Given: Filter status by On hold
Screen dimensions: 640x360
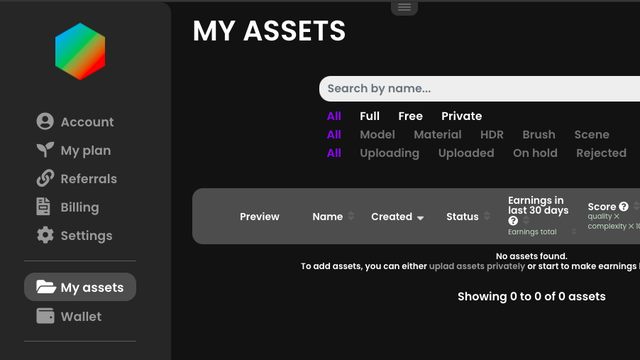Looking at the screenshot, I should coord(535,153).
